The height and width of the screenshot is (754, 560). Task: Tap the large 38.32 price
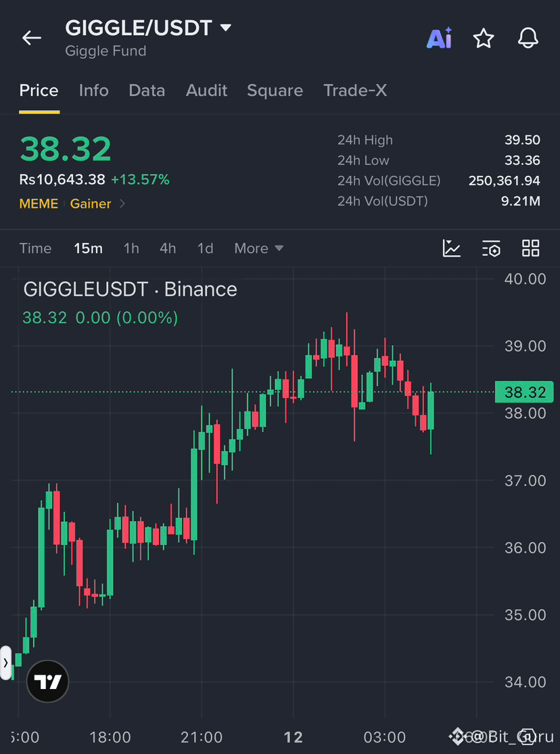tap(66, 149)
